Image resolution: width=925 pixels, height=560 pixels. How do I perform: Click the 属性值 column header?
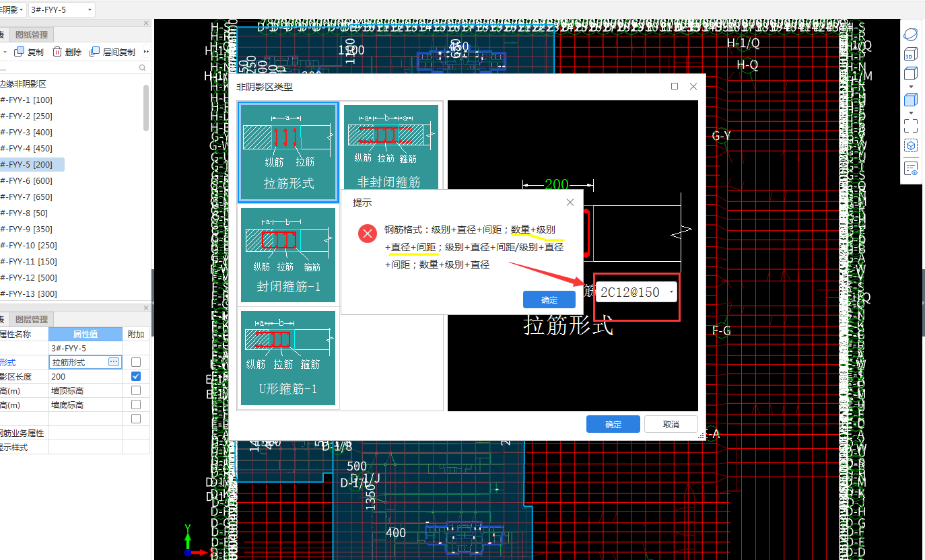pos(85,334)
